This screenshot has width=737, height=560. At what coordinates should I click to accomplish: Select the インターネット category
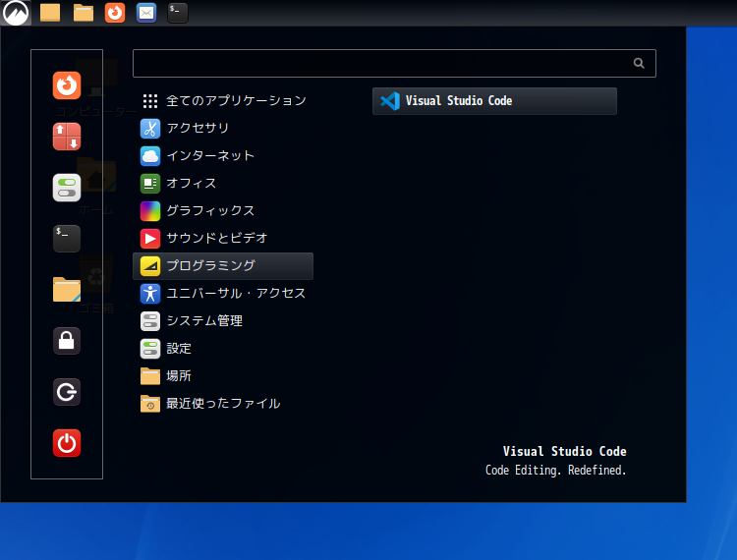pyautogui.click(x=223, y=156)
